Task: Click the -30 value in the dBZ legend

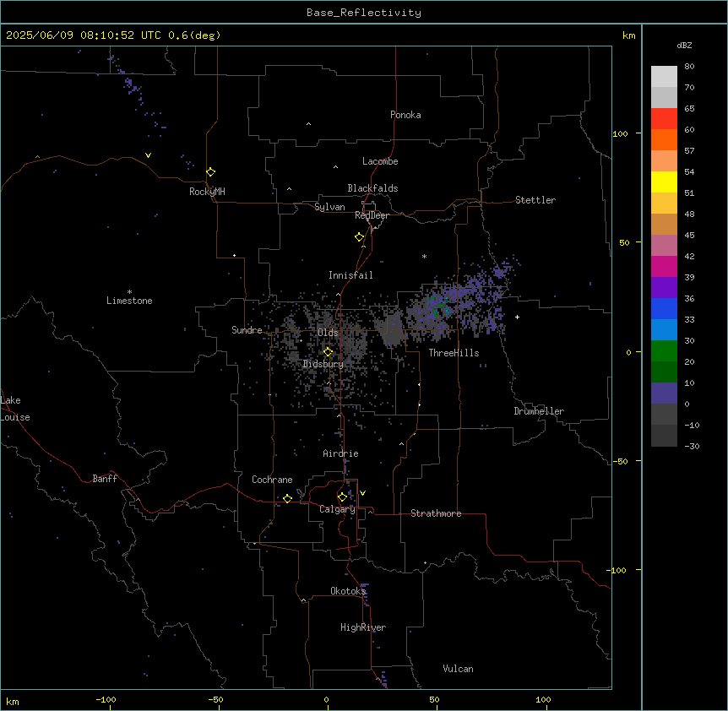Action: pos(692,446)
